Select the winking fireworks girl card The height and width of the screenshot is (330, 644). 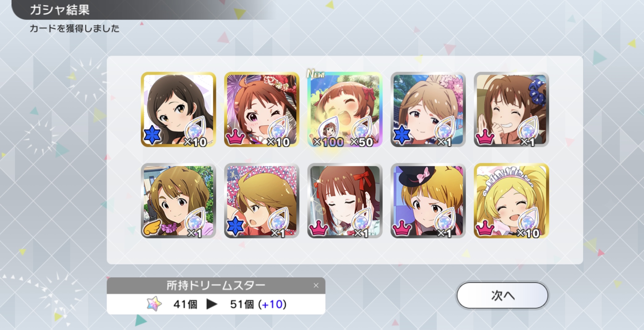point(262,109)
